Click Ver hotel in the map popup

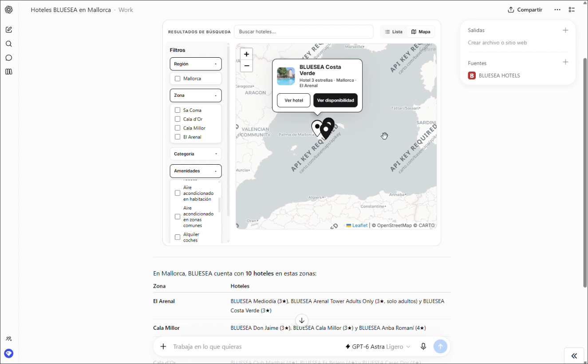(x=294, y=100)
